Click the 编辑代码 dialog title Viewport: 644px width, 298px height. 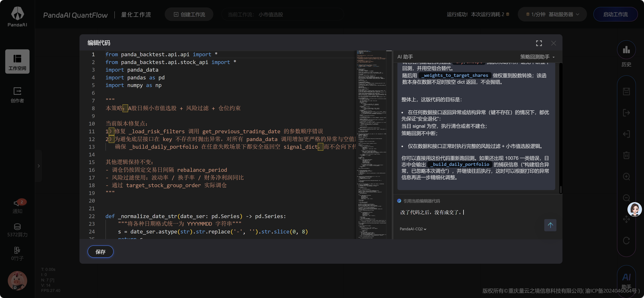pos(99,43)
